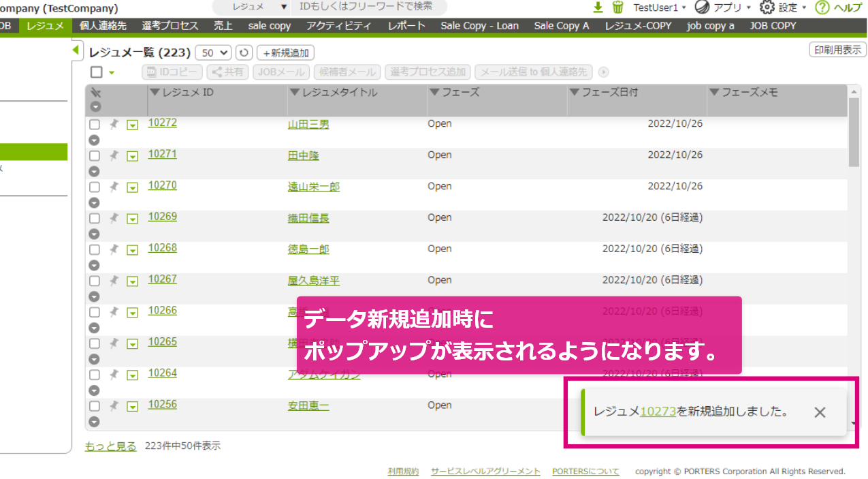
Task: Pin resume 10266 row
Action: 114,312
